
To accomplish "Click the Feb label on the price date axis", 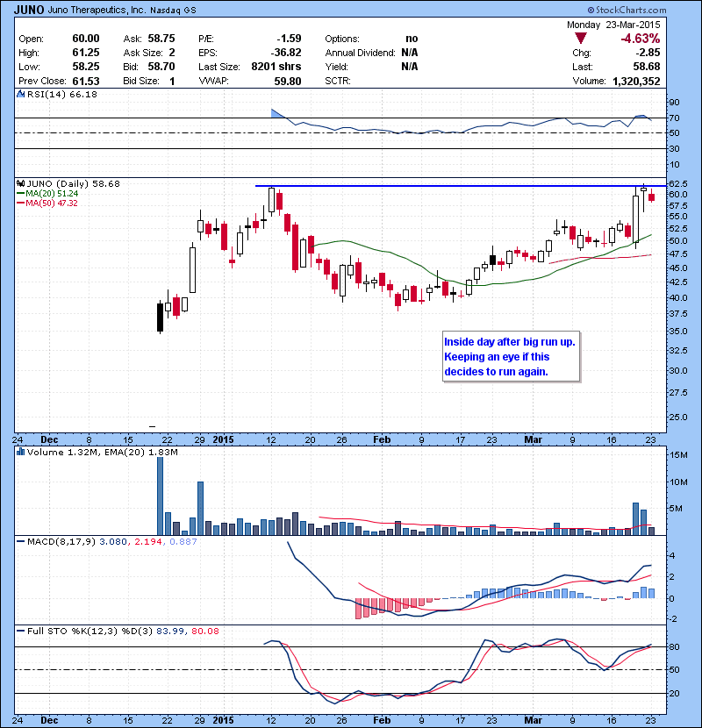I will [382, 439].
